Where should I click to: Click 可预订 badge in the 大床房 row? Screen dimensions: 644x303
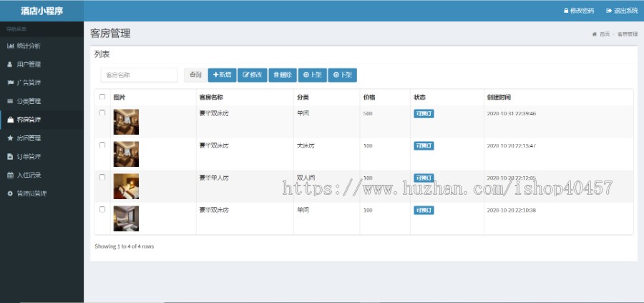click(424, 146)
